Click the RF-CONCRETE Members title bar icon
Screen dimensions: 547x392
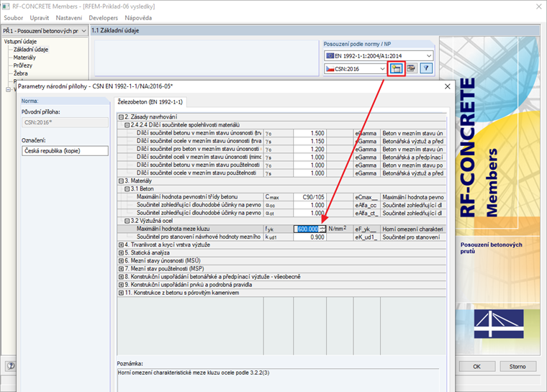tap(6, 6)
